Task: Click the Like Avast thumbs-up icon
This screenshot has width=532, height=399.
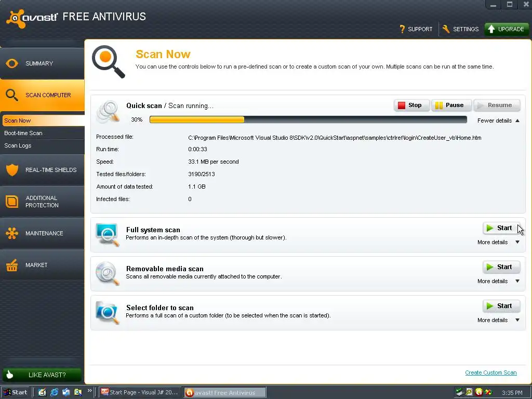Action: click(10, 375)
